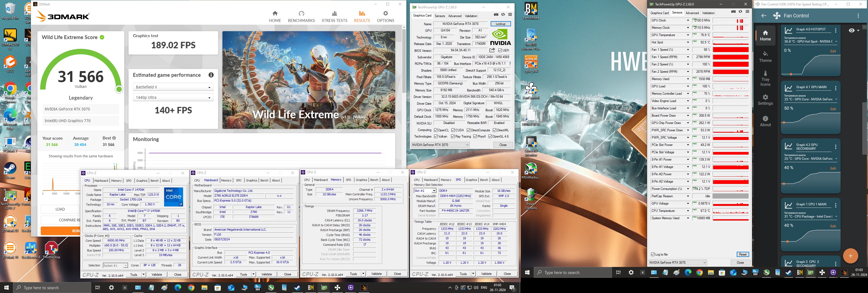This screenshot has width=868, height=293.
Task: Open Validation tab in GPU-Z Graphics Card window
Action: coord(471,16)
